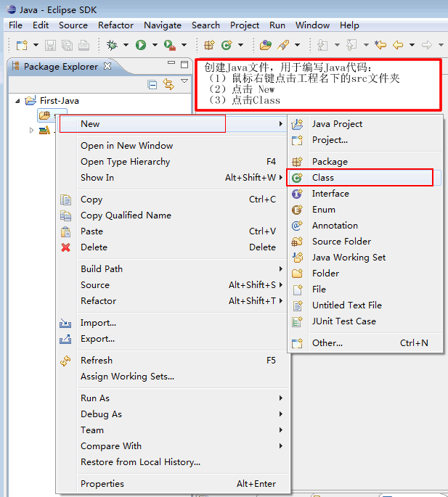Collapse the First-Java project node
448x497 pixels.
tap(17, 101)
